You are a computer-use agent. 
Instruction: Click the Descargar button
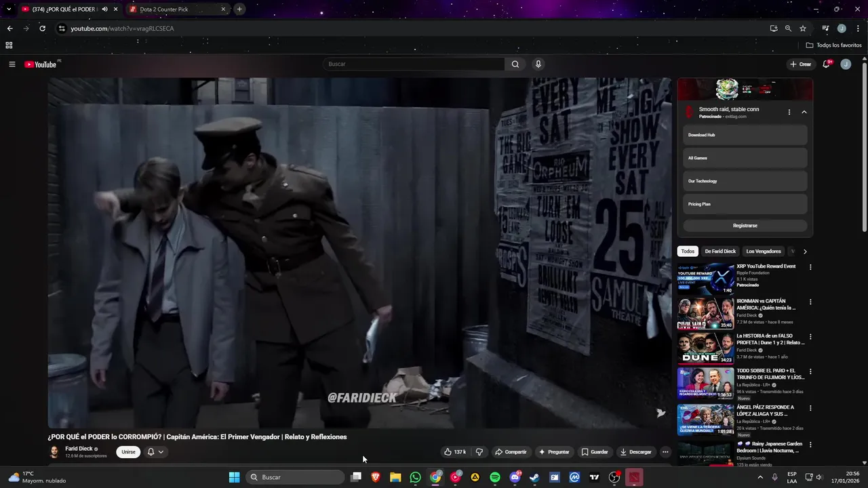point(636,452)
